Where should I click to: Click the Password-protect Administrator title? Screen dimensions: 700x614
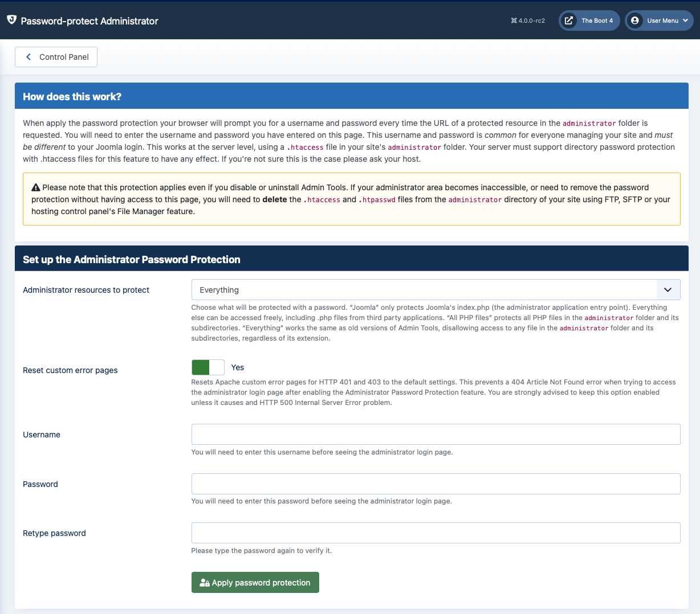pyautogui.click(x=89, y=21)
